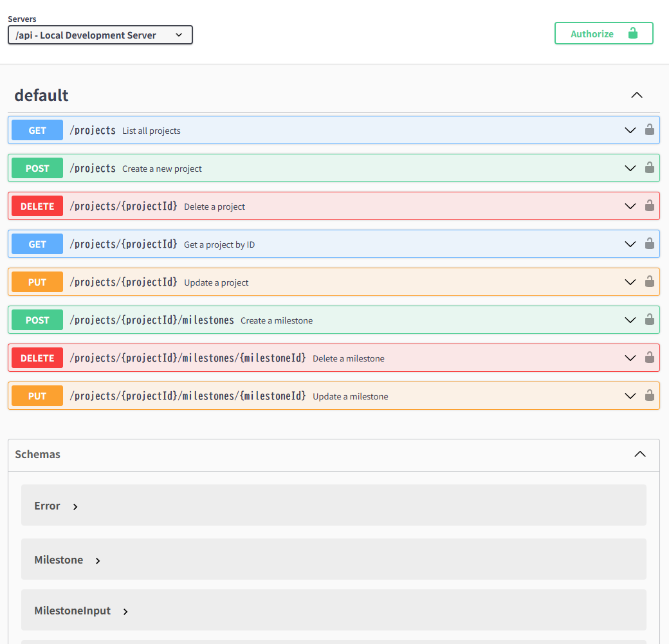The height and width of the screenshot is (644, 669).
Task: Click lock icon on Delete a project row
Action: [650, 206]
